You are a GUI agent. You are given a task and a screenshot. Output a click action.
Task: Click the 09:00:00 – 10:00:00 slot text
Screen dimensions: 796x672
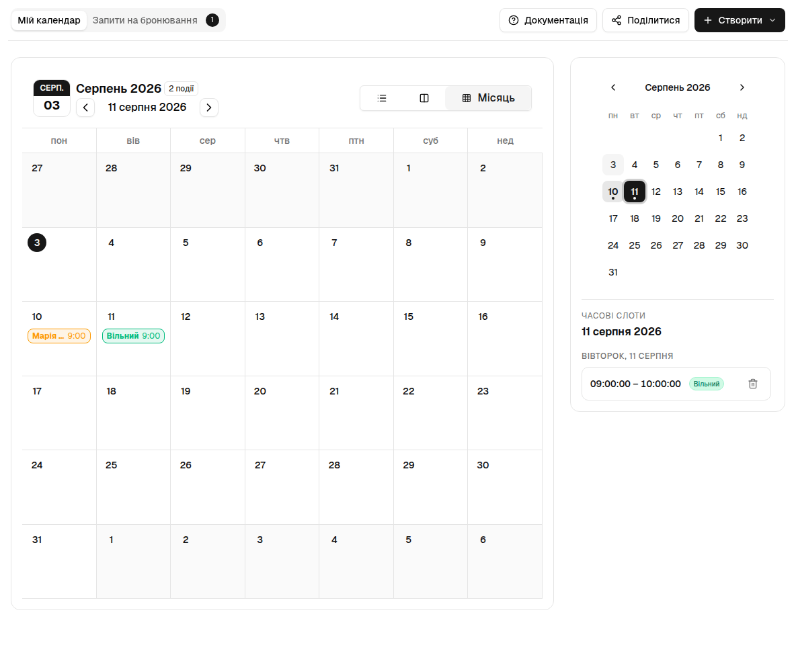point(635,384)
